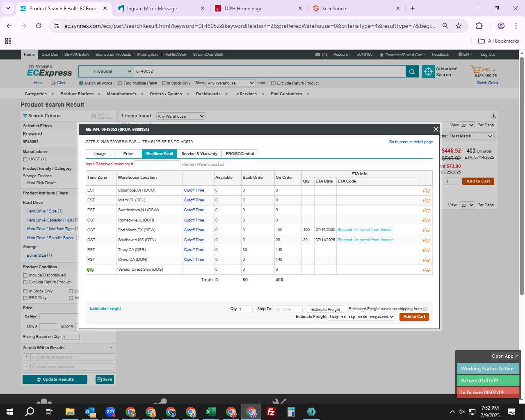525x420 pixels.
Task: Add Chino, CA warehouse row to cart
Action: point(426,260)
